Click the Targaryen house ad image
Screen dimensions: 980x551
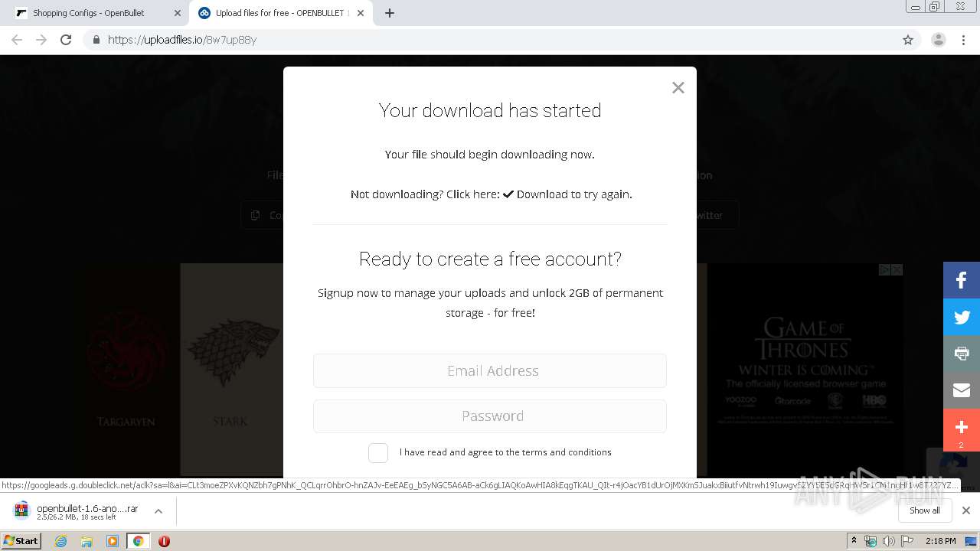[126, 370]
